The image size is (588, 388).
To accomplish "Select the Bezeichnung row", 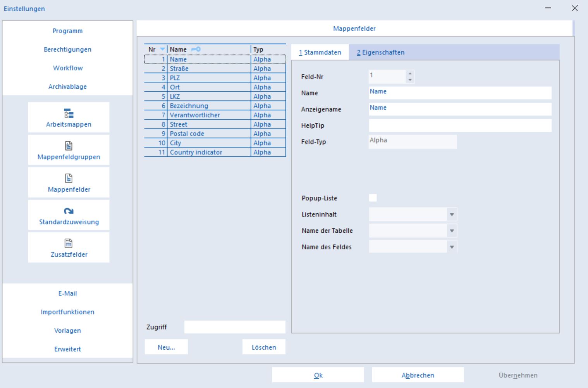I will click(215, 106).
